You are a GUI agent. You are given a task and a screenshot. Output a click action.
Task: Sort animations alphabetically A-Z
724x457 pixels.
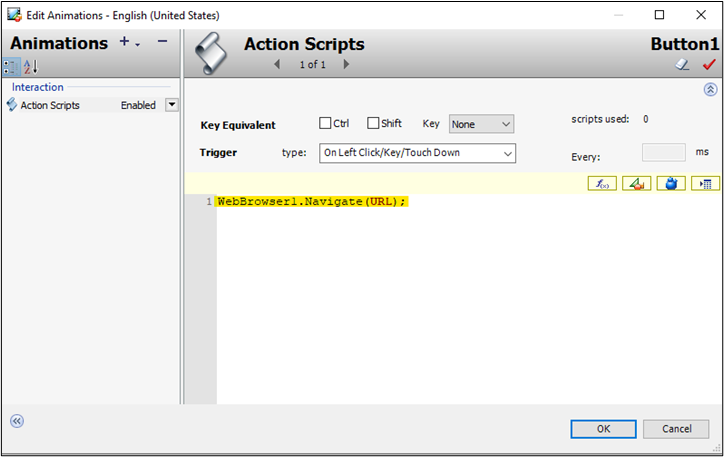point(31,67)
